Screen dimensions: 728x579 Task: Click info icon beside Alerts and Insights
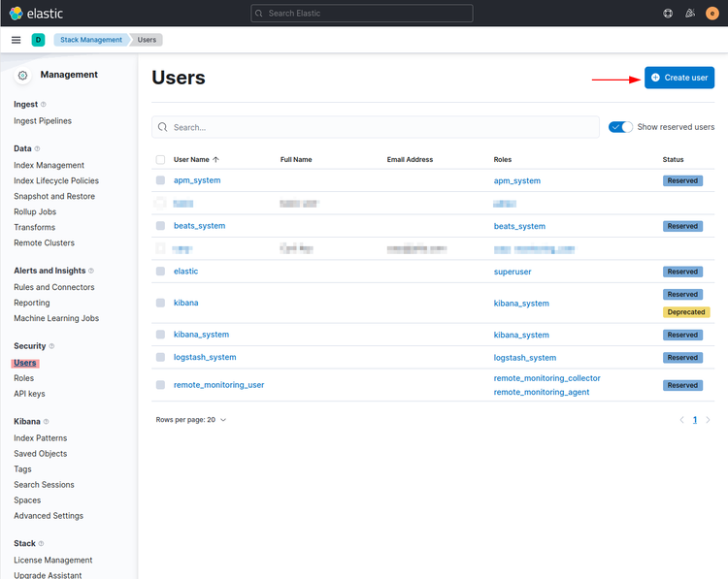click(x=91, y=271)
